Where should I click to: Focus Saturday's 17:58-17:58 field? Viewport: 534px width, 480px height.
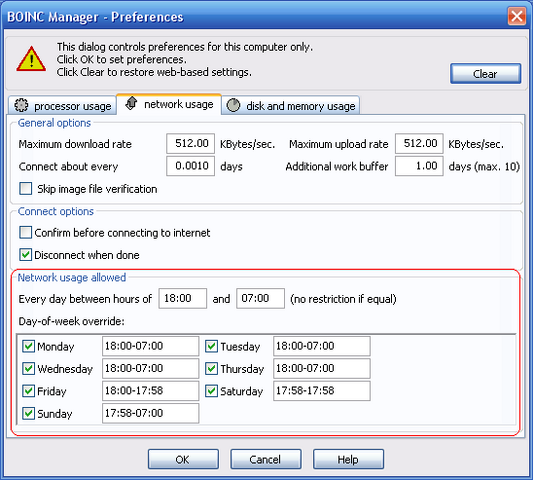[x=322, y=391]
